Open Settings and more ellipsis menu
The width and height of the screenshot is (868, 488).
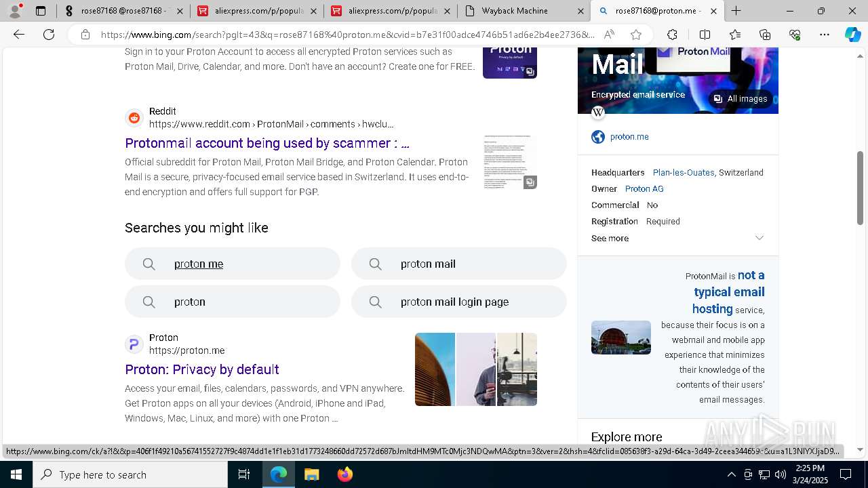tap(824, 35)
